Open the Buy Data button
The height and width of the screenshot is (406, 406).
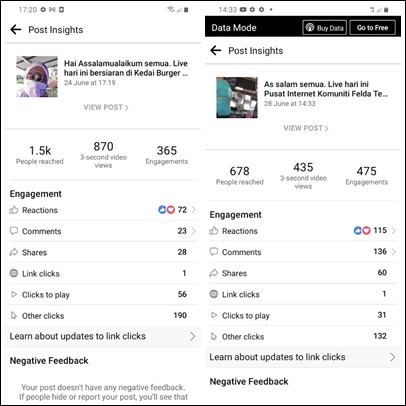[325, 28]
